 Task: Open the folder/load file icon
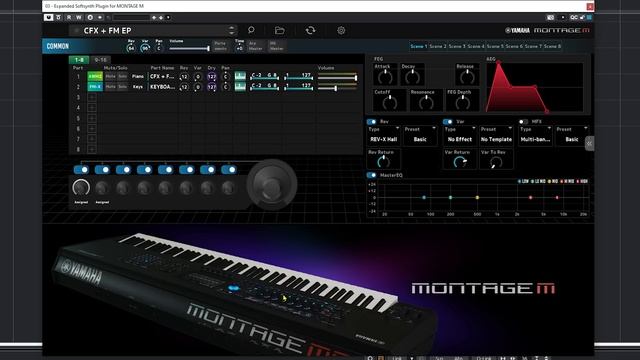pyautogui.click(x=280, y=30)
